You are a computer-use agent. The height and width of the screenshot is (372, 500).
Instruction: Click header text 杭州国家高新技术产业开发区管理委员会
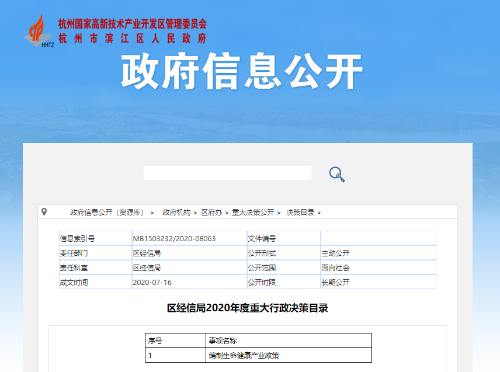click(133, 24)
